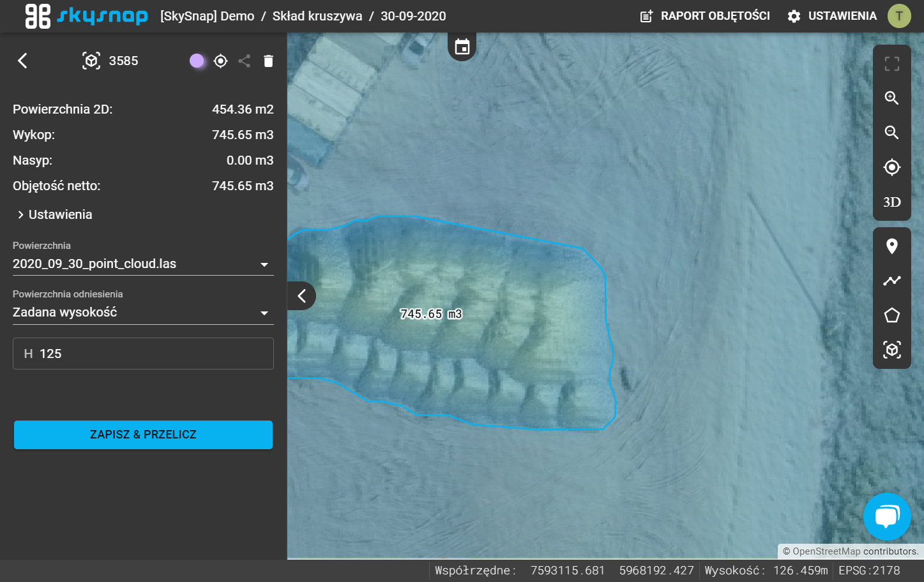Open the purple color swatch for the measurement
This screenshot has width=924, height=582.
click(197, 61)
